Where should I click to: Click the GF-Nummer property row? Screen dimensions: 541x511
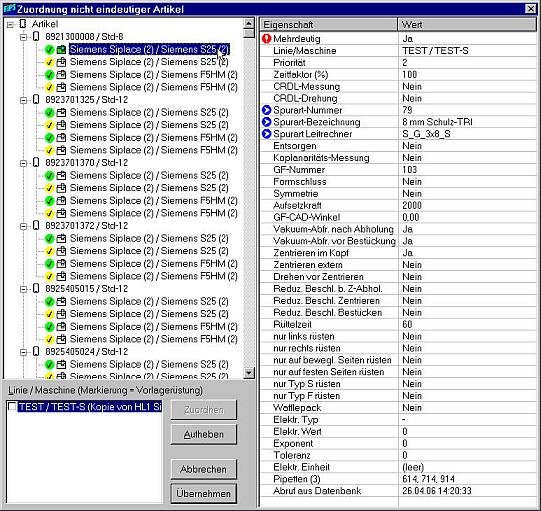(399, 169)
